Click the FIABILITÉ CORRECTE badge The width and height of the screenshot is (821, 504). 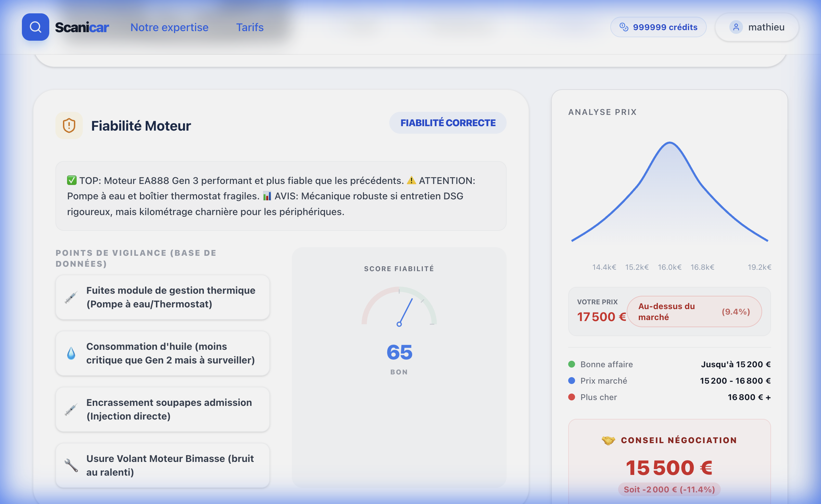(448, 123)
